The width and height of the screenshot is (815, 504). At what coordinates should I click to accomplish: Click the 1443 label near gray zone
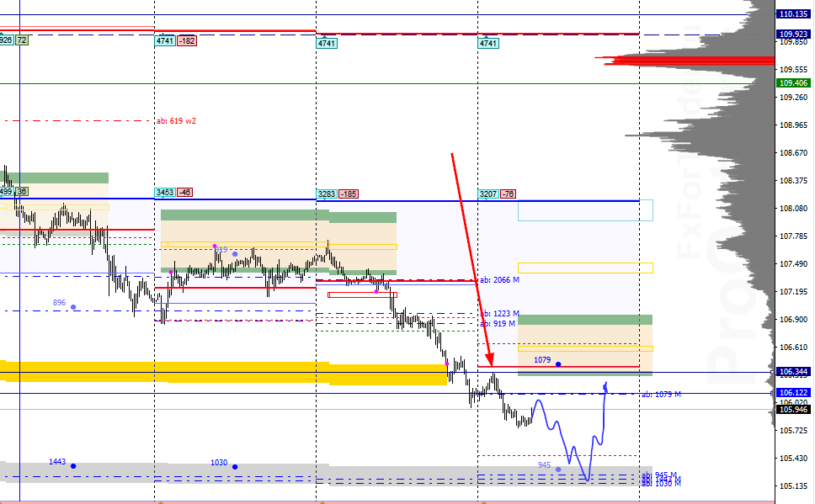click(57, 461)
